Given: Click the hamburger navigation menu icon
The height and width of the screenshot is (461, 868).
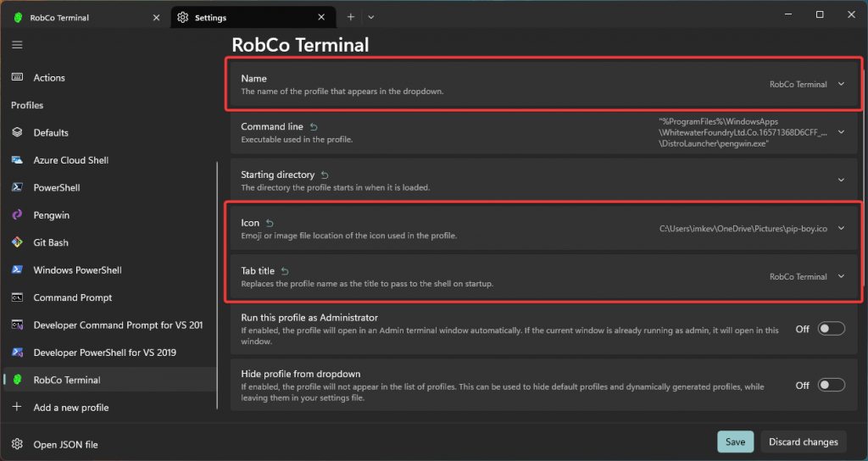Looking at the screenshot, I should 17,44.
